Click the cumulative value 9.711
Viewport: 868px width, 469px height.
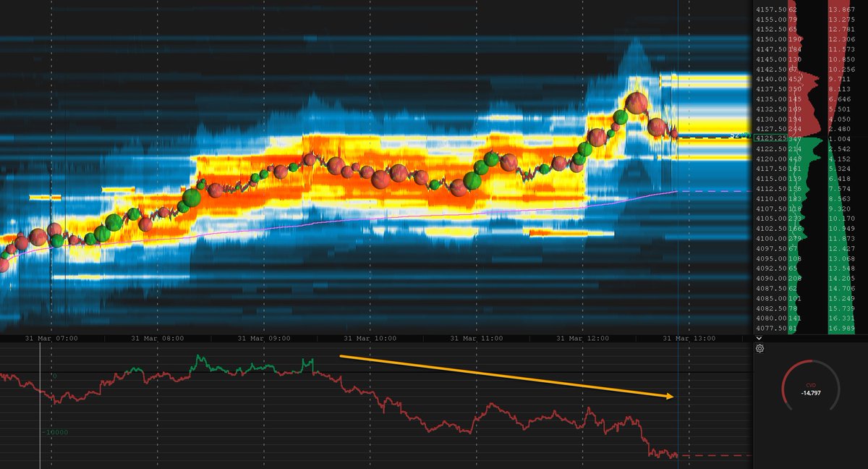point(841,79)
